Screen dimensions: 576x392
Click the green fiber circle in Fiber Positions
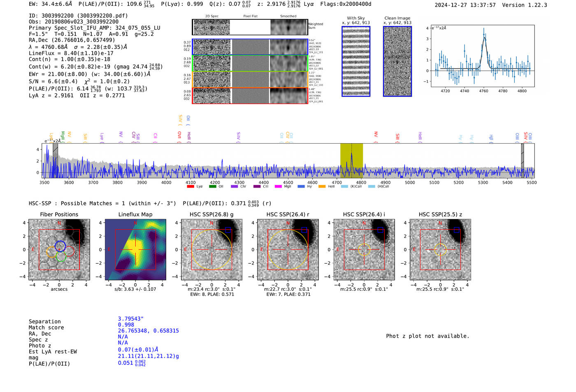click(61, 256)
